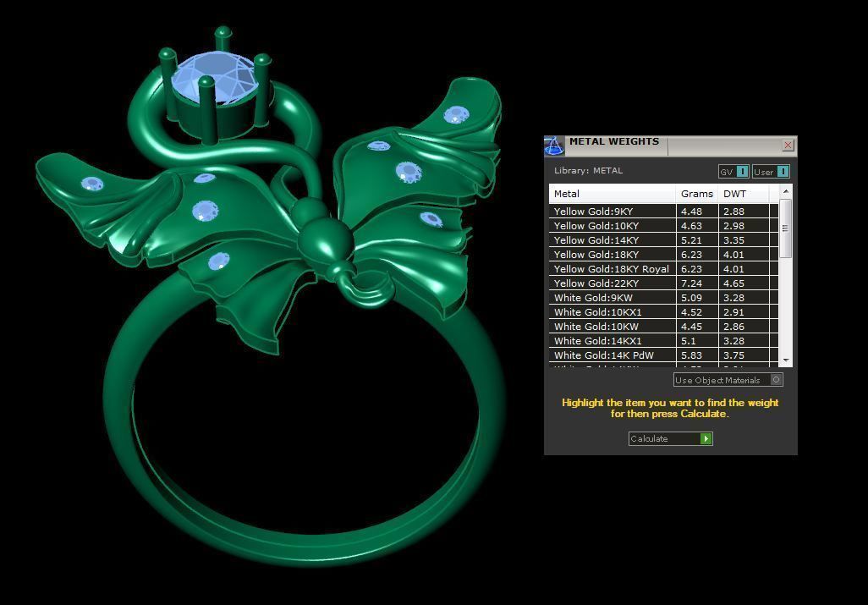Select the Yellow Gold:10KY row
The image size is (868, 605).
663,226
